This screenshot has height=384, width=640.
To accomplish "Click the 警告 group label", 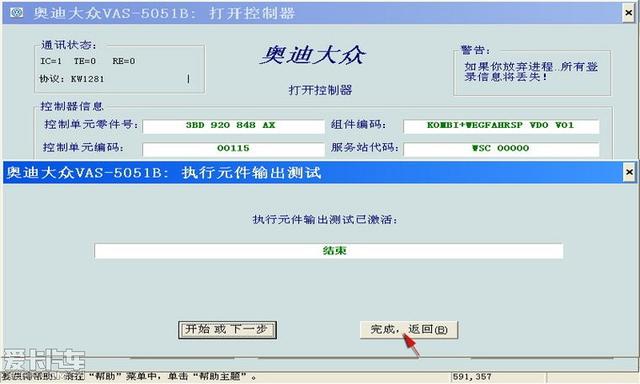I will 475,50.
